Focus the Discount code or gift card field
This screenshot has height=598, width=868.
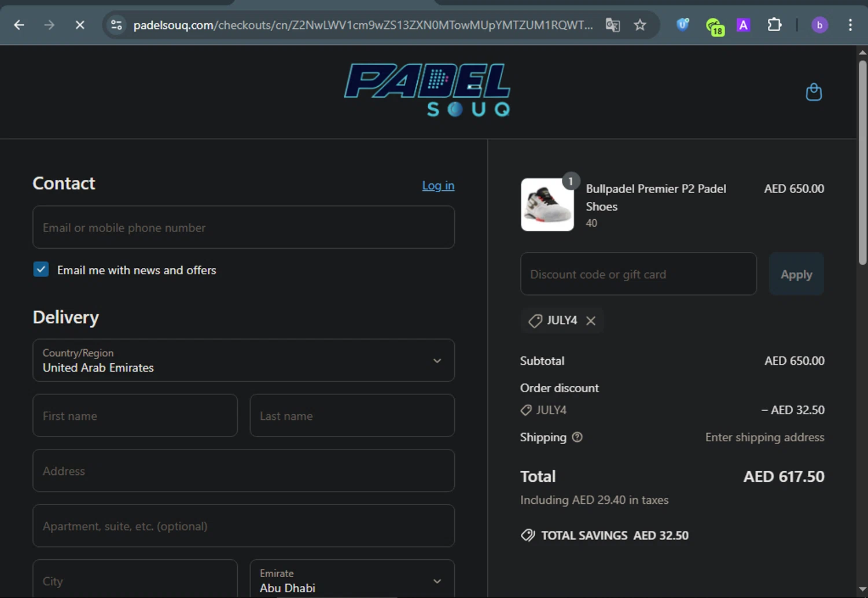638,274
